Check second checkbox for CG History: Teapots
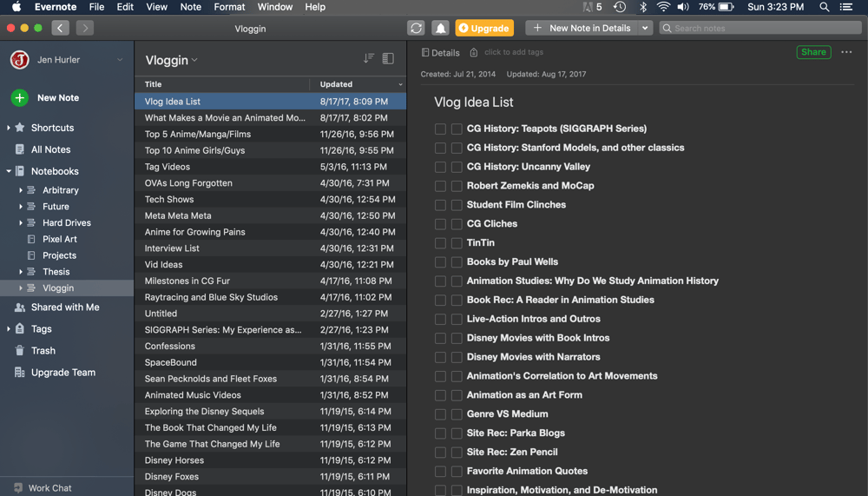Image resolution: width=868 pixels, height=496 pixels. pos(457,129)
